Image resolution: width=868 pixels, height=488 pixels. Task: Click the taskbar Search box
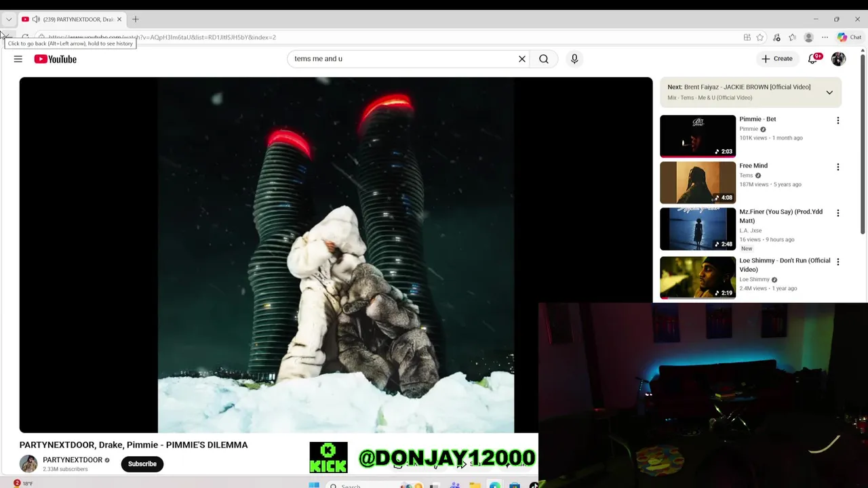(373, 485)
